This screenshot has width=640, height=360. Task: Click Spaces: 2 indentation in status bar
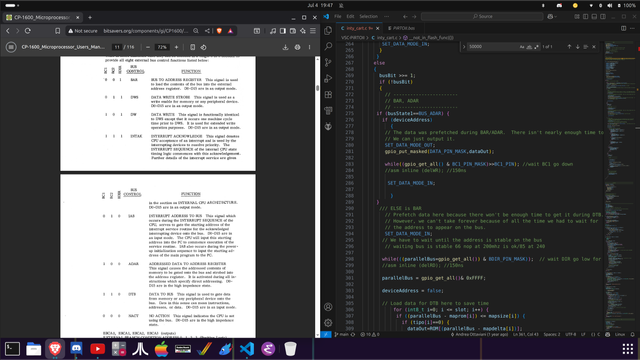[x=552, y=334]
